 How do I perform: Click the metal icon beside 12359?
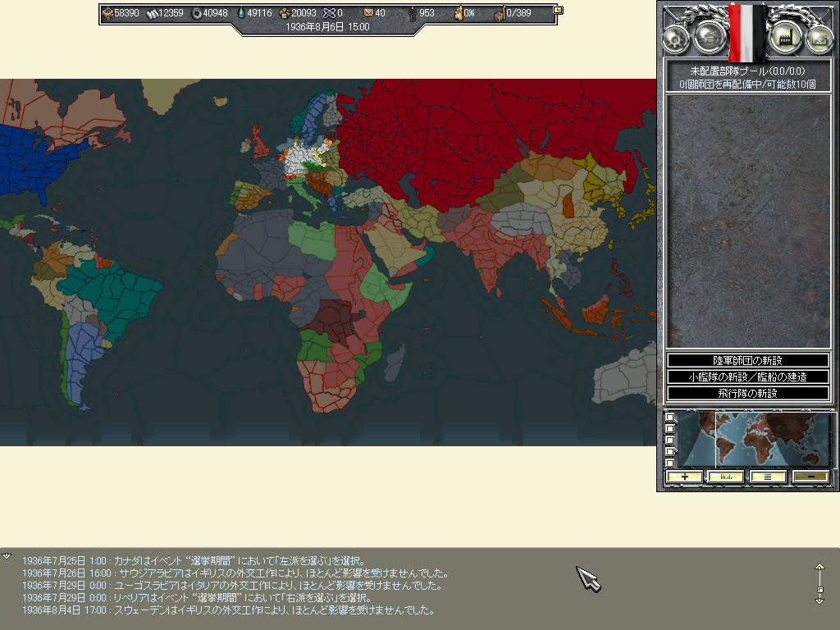(x=152, y=13)
